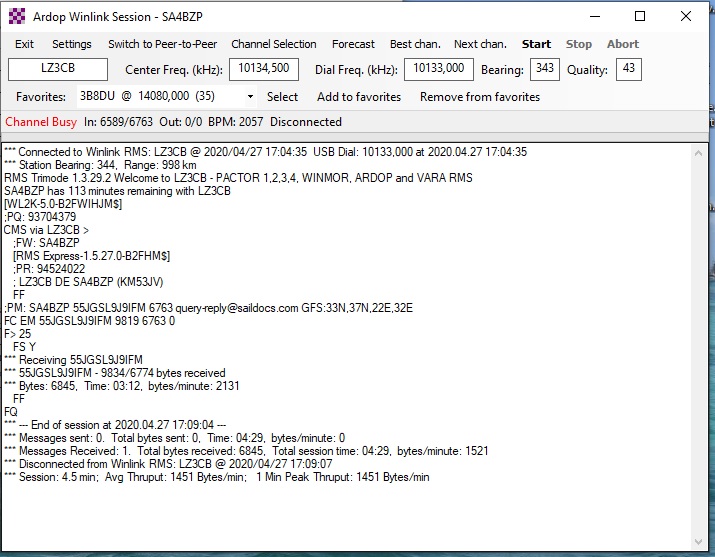This screenshot has height=557, width=715.
Task: Click log line 'Messages Received: 1'
Action: pos(246,451)
